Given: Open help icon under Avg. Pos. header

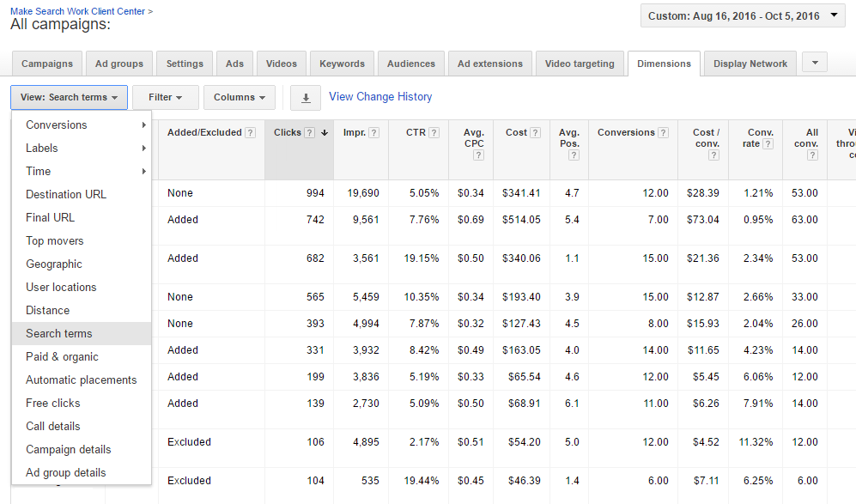Looking at the screenshot, I should tap(574, 155).
